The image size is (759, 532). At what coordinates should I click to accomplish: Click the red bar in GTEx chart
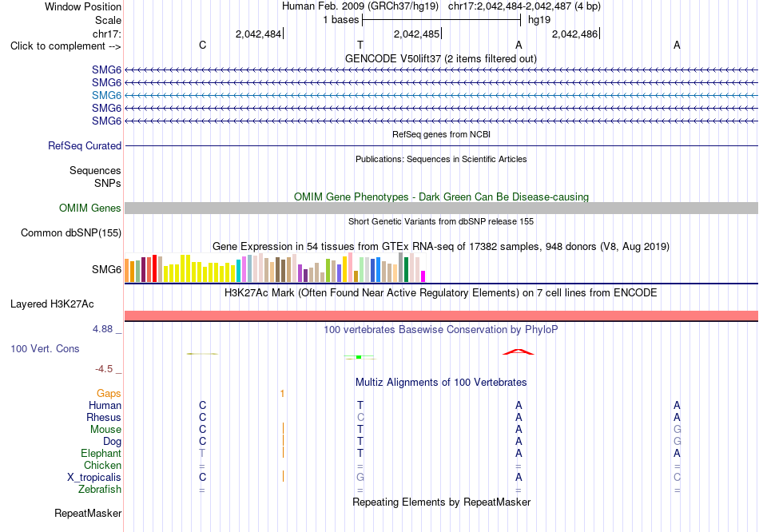point(154,268)
